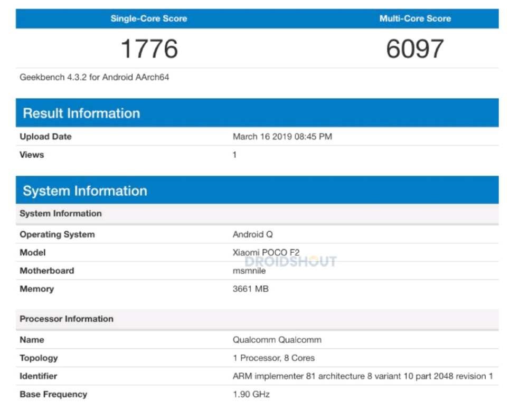Click the Views label
This screenshot has height=420, width=528.
(32, 155)
